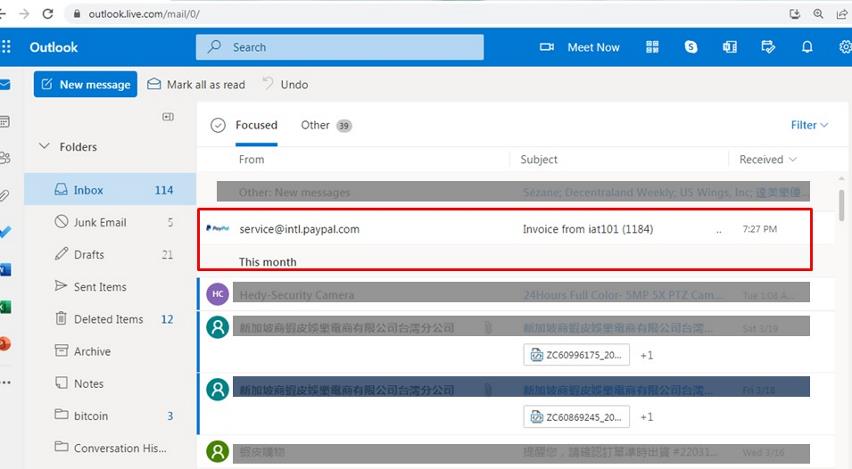852x469 pixels.
Task: Open the Junk Email folder
Action: 110,222
